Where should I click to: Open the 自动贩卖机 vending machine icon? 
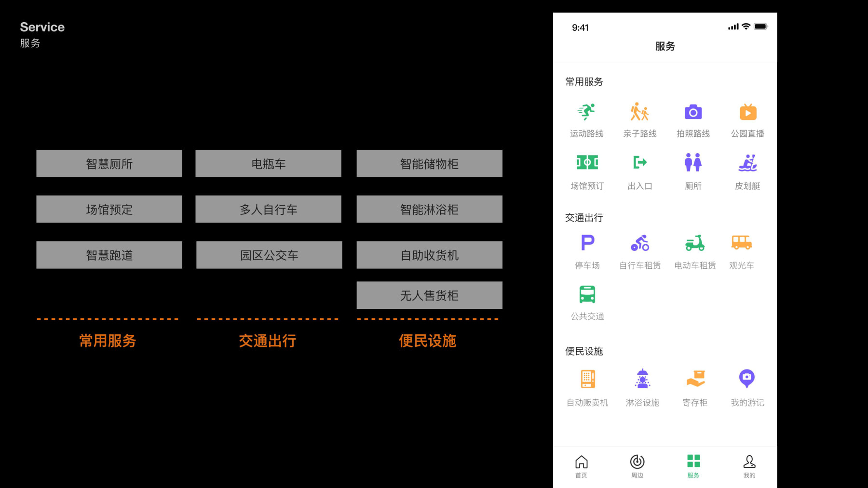pyautogui.click(x=586, y=379)
